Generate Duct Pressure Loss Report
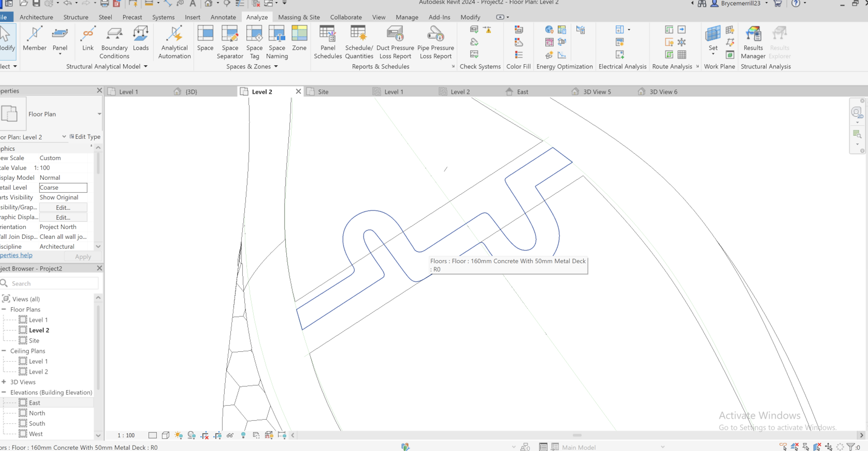Viewport: 868px width, 451px height. (395, 43)
